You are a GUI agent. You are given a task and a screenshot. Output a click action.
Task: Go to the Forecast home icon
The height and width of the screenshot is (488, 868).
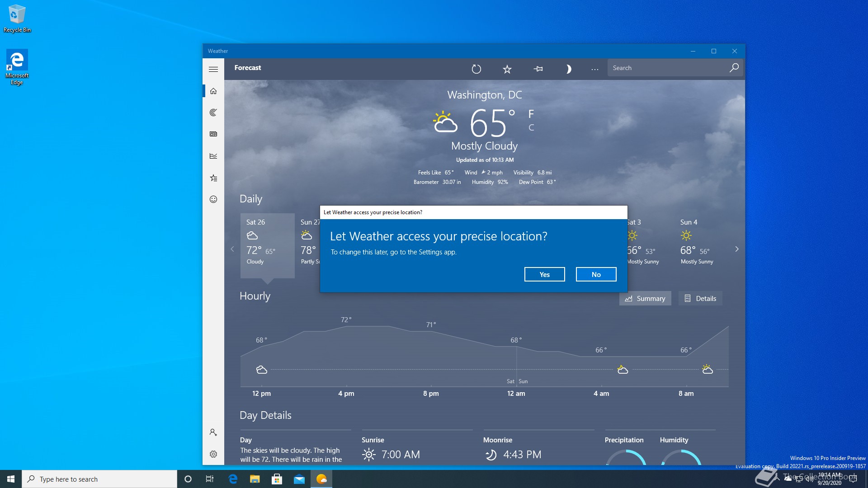(213, 91)
